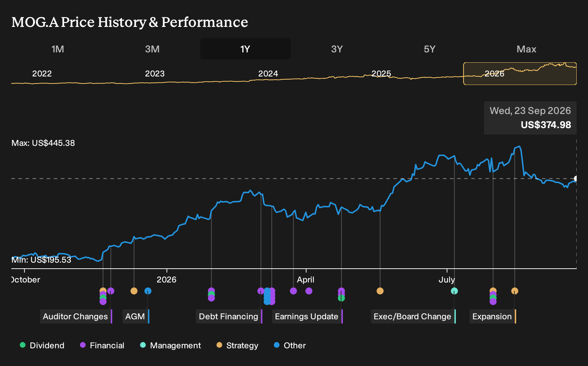Click the purple Financial legend color dot
588x366 pixels.
(83, 345)
